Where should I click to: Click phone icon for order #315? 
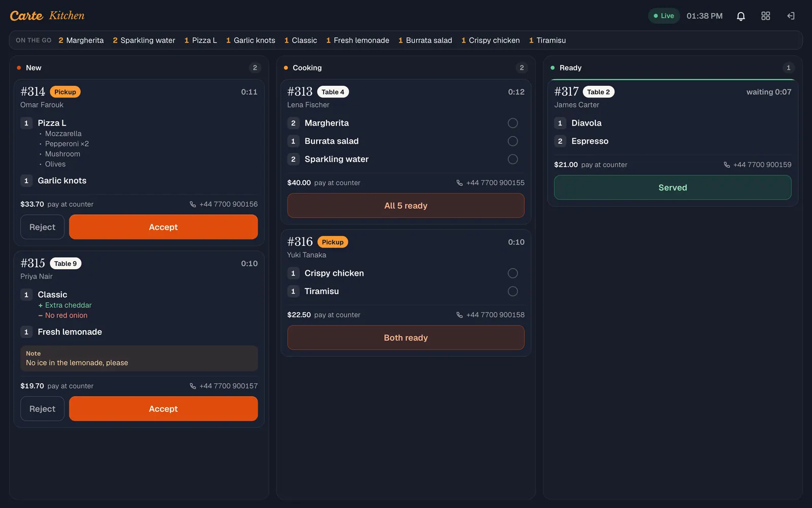coord(193,386)
